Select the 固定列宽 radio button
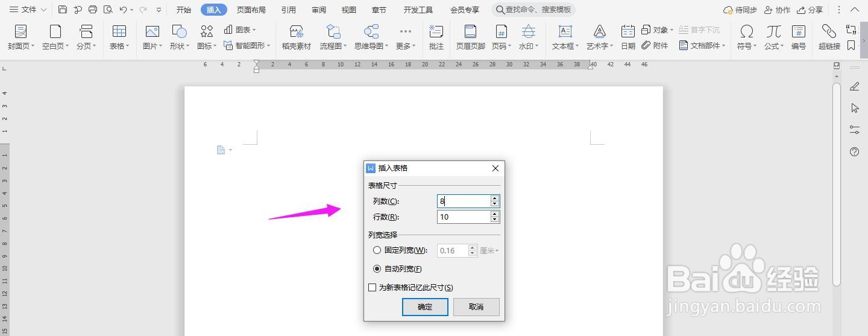Screen dimensions: 868x336 point(377,250)
